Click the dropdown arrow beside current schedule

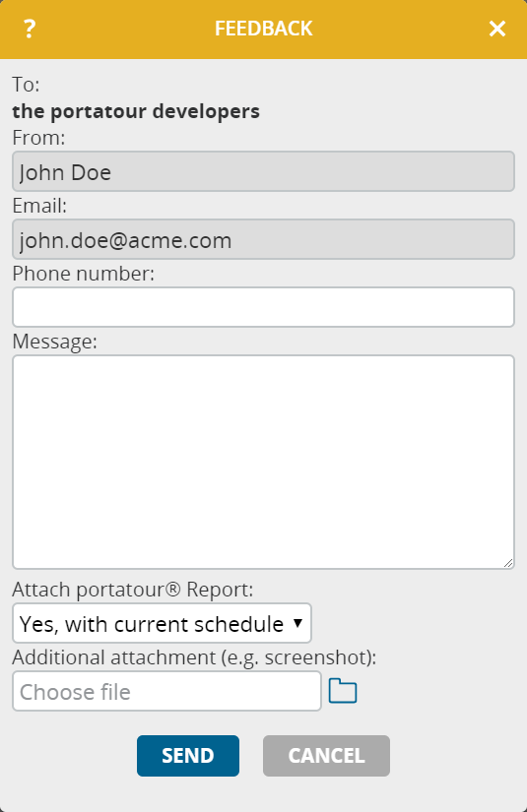[x=297, y=623]
